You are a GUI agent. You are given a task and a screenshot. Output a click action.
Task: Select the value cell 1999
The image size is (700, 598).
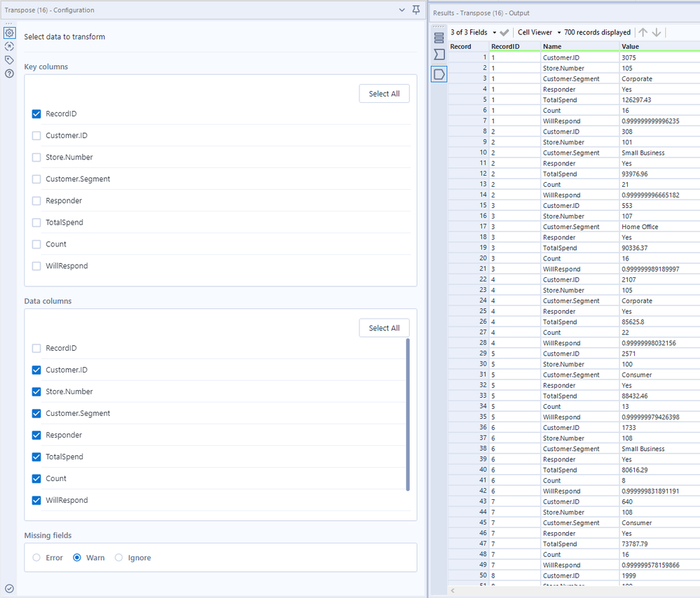pyautogui.click(x=660, y=576)
